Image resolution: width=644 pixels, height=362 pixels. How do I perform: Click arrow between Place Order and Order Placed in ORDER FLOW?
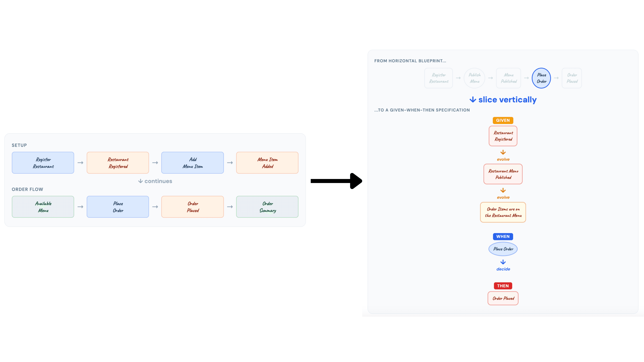click(x=155, y=207)
